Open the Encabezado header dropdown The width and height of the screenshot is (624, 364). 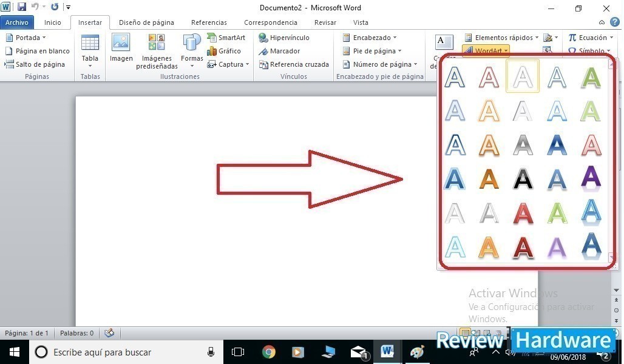tap(369, 38)
